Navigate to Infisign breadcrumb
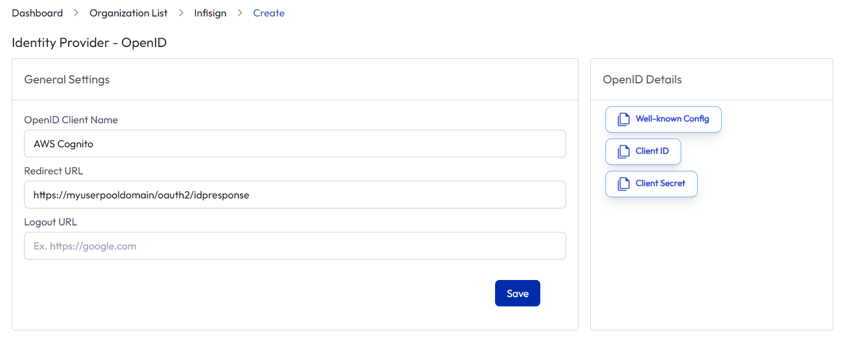The height and width of the screenshot is (361, 868). tap(210, 13)
